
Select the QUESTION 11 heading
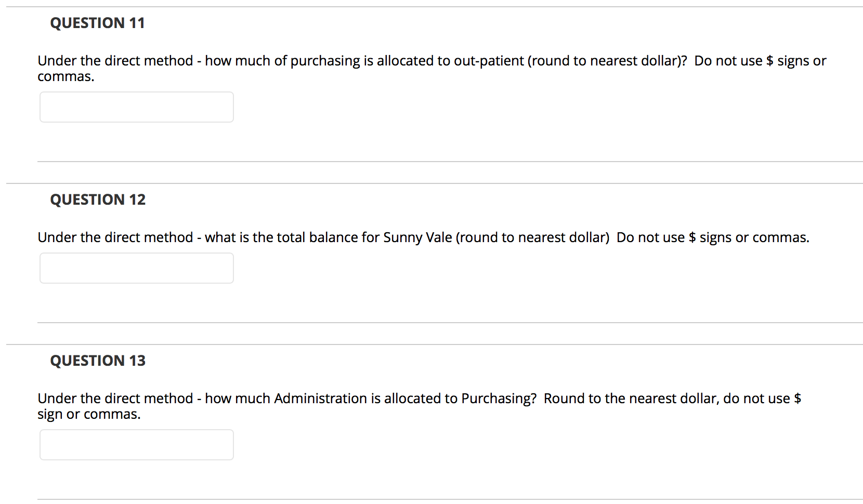click(x=98, y=23)
